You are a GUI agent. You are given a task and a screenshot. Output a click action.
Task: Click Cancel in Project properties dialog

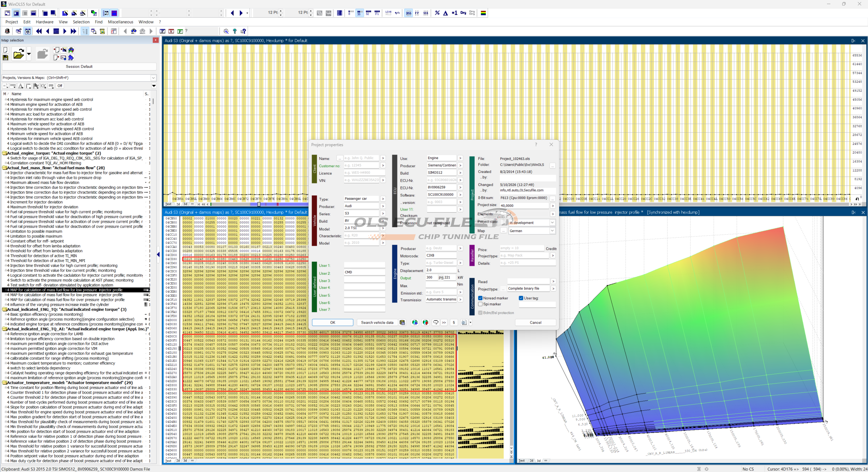(x=535, y=322)
